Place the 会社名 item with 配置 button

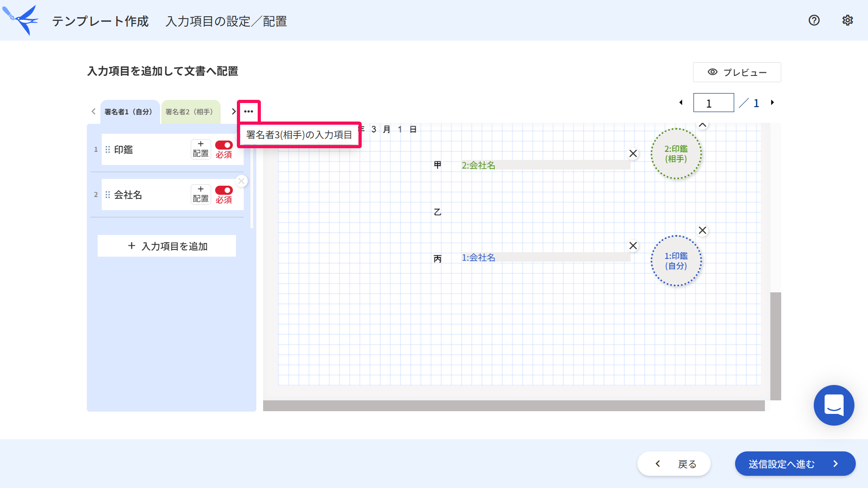201,194
